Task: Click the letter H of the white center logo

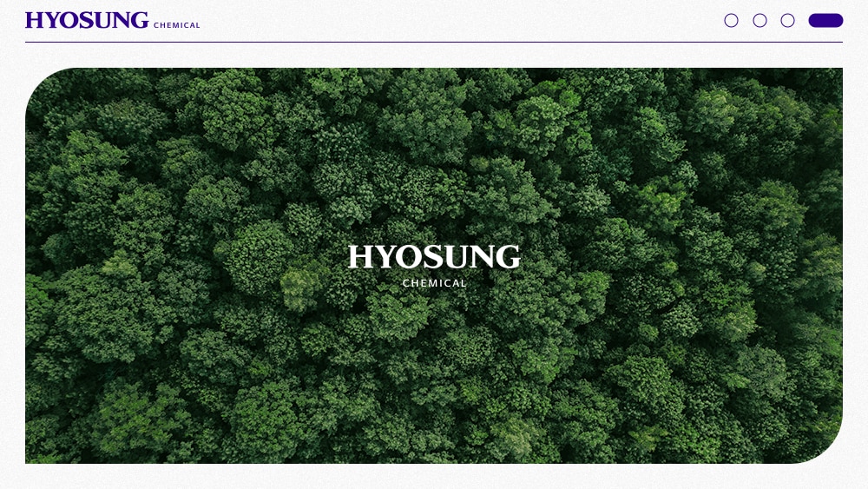Action: (360, 257)
